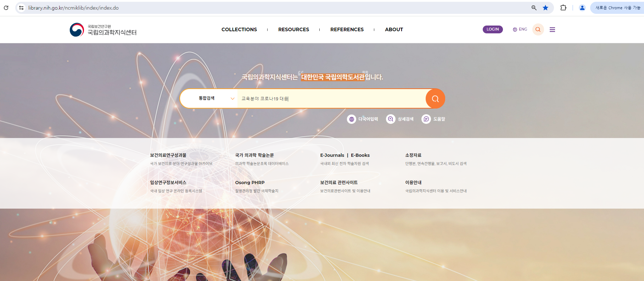Click the Chrome update available button
Screen dimensions: 644x281
click(617, 7)
